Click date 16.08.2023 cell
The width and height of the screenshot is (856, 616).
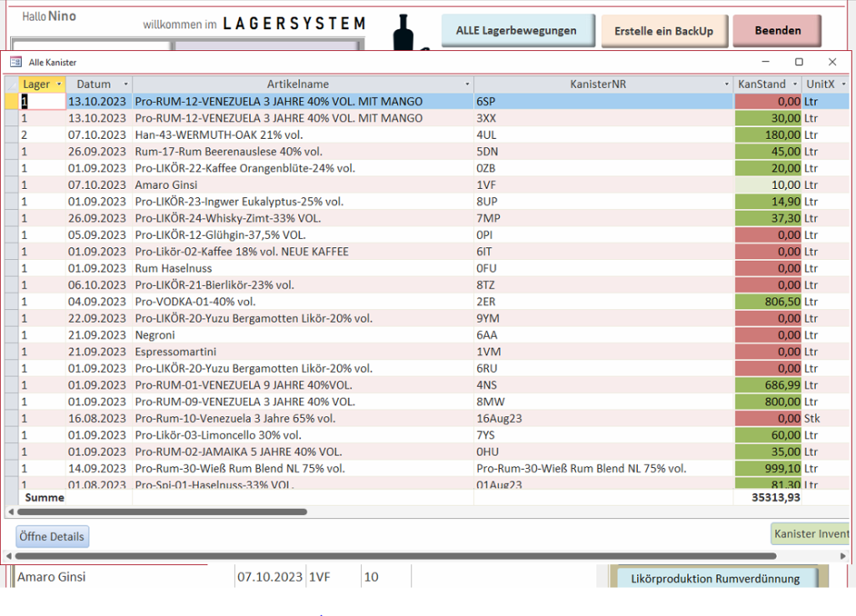click(x=99, y=419)
